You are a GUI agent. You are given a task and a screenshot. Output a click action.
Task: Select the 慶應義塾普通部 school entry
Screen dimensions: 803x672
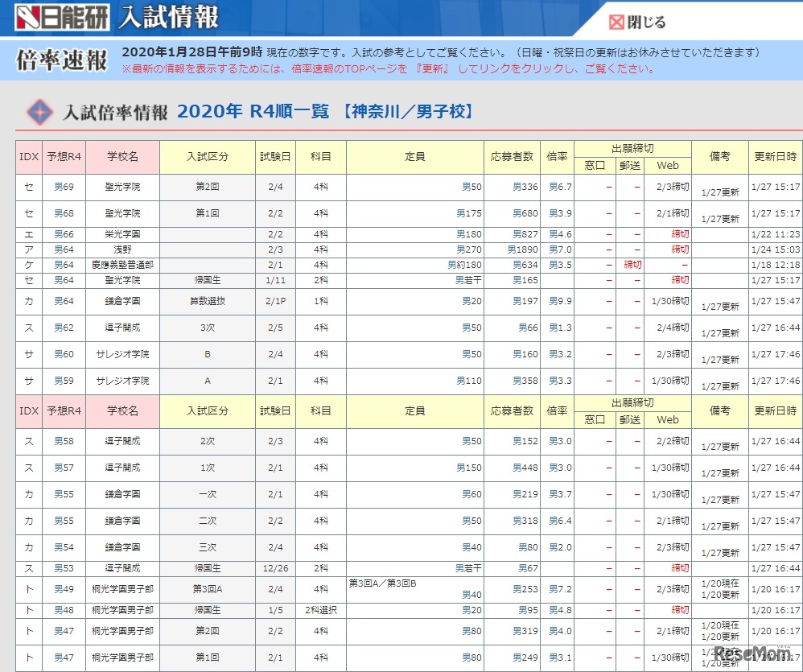(122, 265)
